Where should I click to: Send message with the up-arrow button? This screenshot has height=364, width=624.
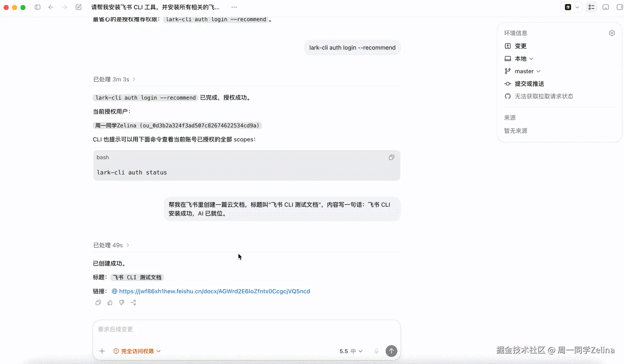(391, 351)
